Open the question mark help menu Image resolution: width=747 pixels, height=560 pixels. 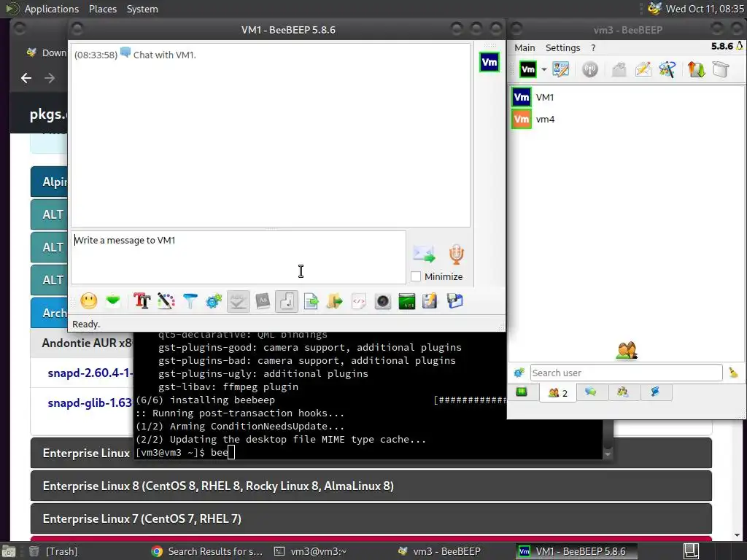(x=593, y=47)
